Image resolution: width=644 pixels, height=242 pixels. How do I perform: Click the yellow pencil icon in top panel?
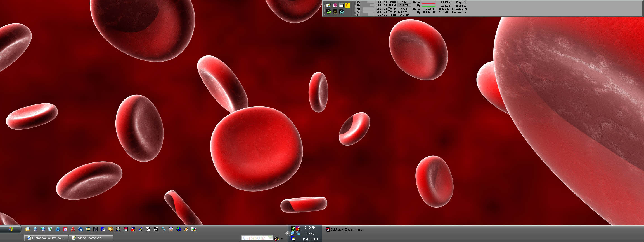[x=348, y=5]
